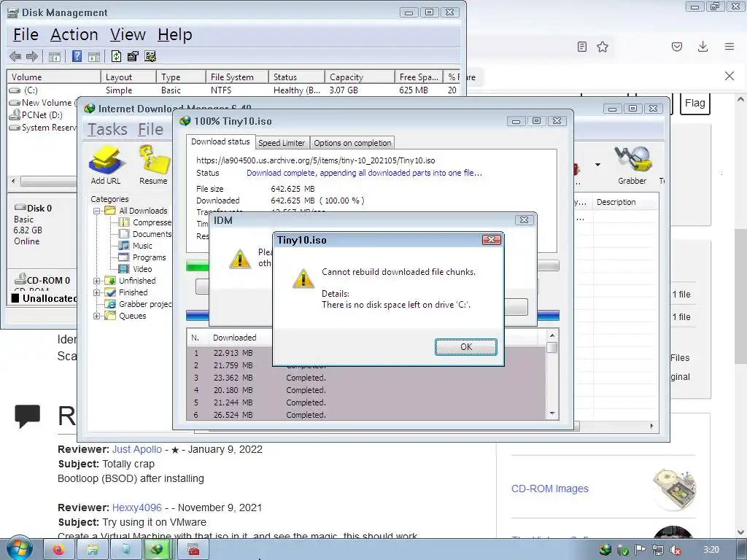747x560 pixels.
Task: Toggle Firefox reader view icon
Action: point(581,47)
